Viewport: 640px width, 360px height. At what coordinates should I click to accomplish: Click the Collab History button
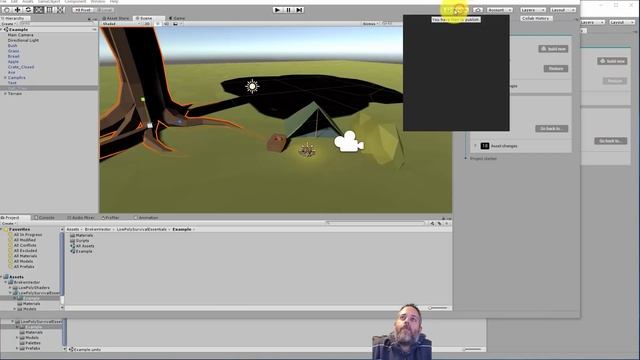tap(536, 18)
